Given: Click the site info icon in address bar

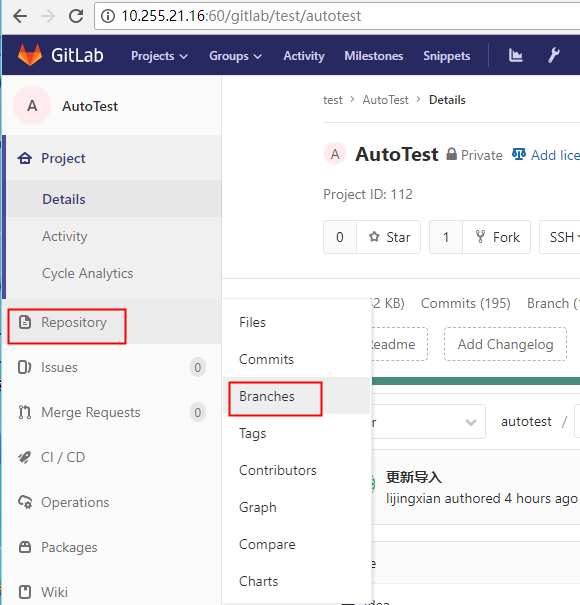Looking at the screenshot, I should [x=108, y=16].
